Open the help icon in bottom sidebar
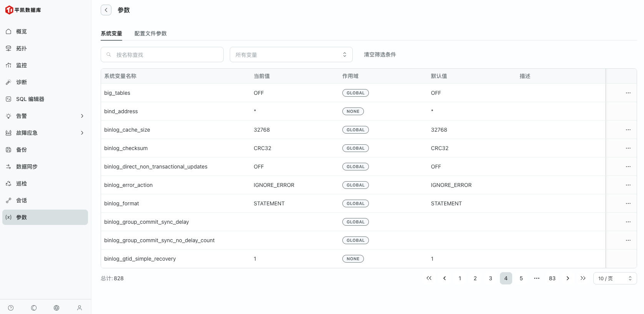This screenshot has height=314, width=644. (11, 308)
